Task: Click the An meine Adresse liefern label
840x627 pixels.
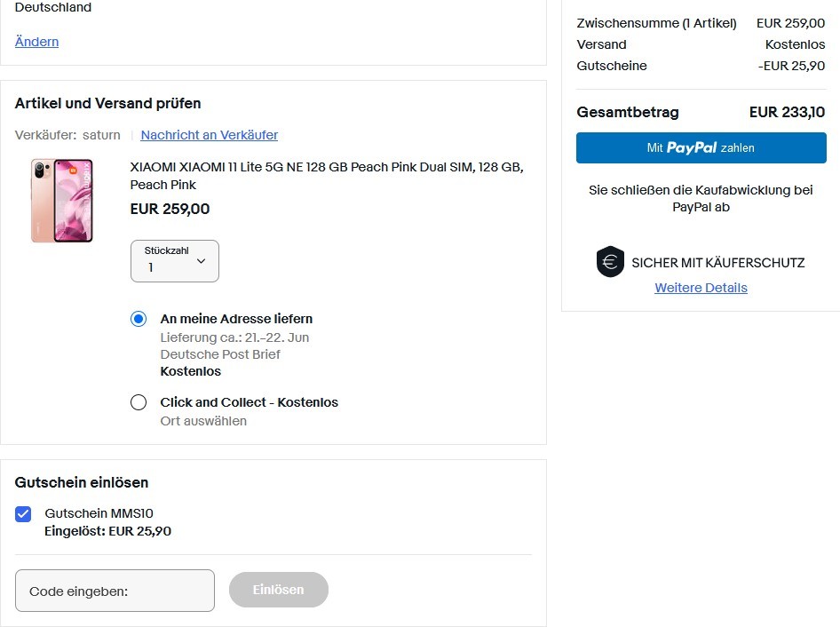Action: click(x=236, y=319)
